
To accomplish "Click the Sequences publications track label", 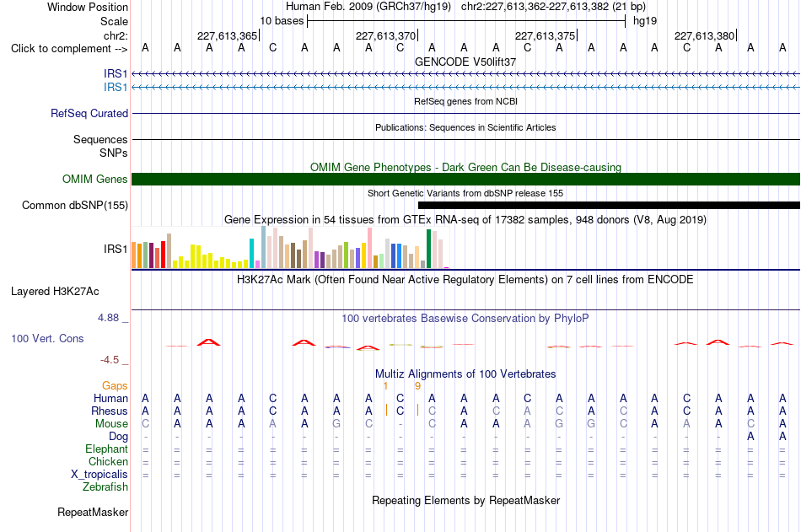I will click(x=100, y=139).
